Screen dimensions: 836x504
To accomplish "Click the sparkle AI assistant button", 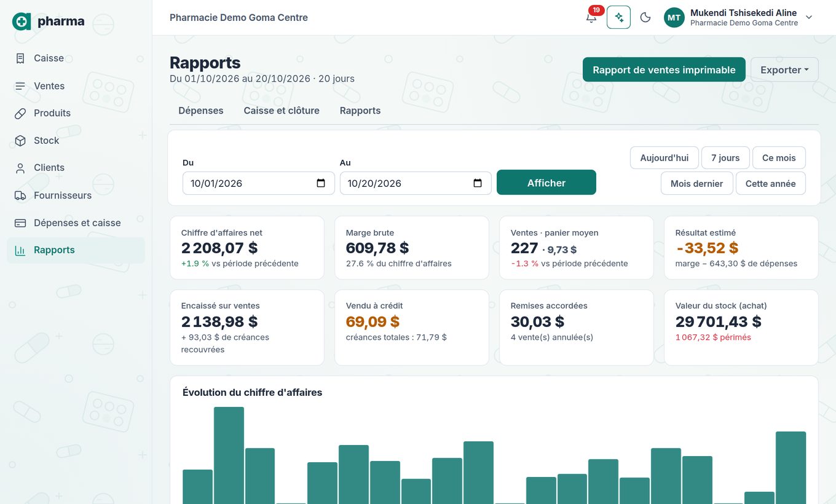I will [618, 17].
